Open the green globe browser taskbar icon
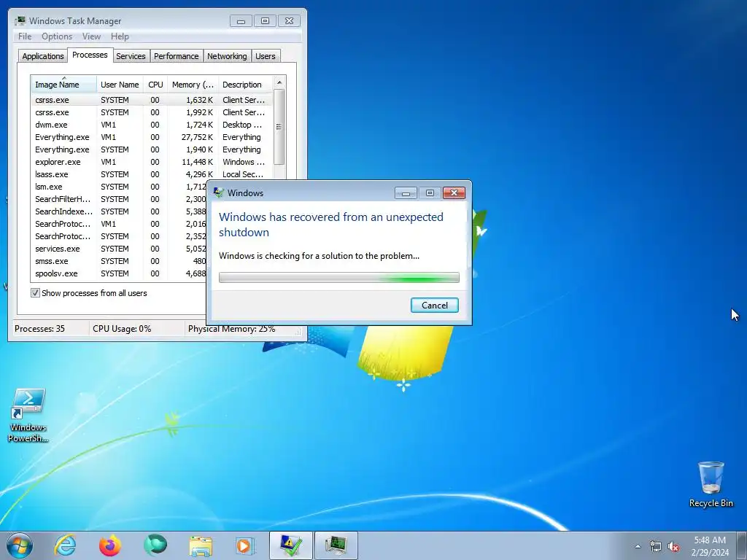Screen dimensions: 747x560 pos(155,545)
